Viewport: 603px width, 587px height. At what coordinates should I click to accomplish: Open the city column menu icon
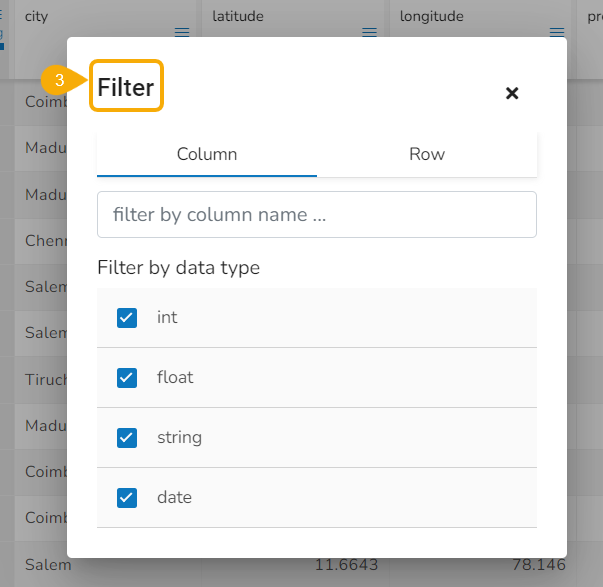click(182, 32)
